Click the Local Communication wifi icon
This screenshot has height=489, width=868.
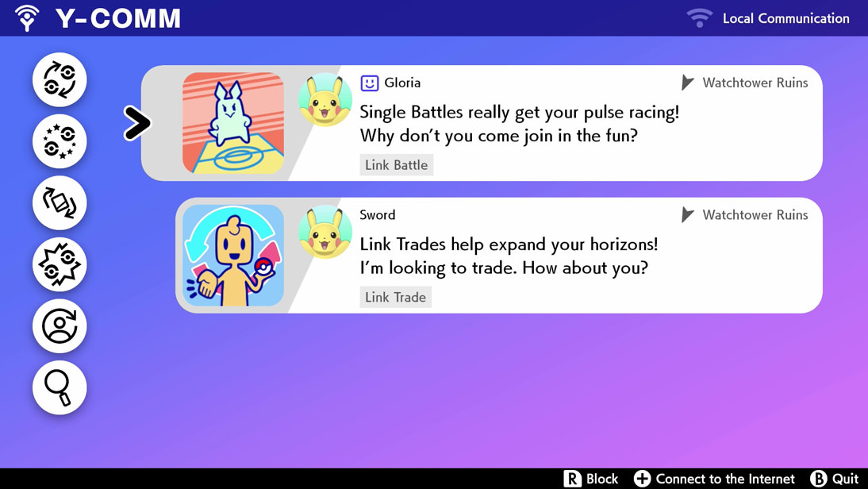[x=700, y=17]
